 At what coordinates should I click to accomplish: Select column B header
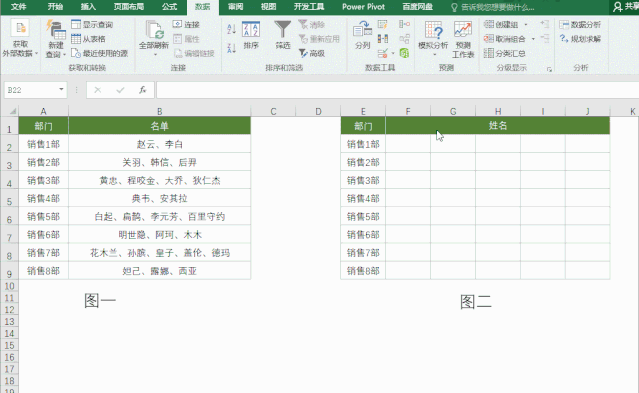pyautogui.click(x=159, y=111)
